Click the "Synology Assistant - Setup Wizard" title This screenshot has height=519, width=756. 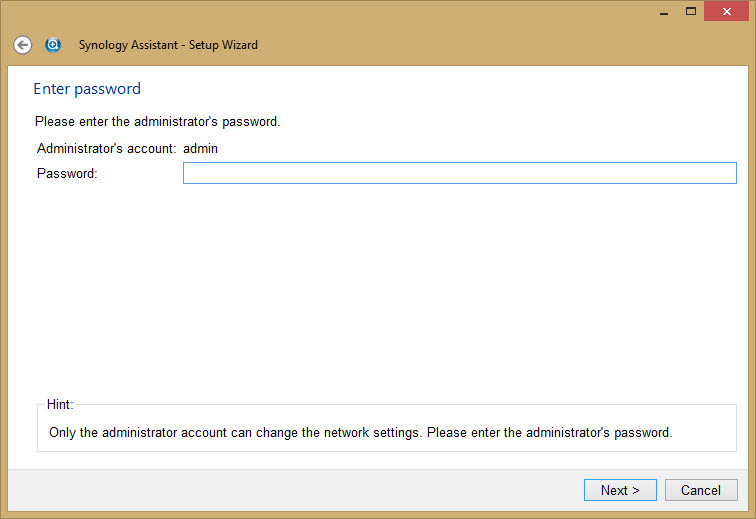click(168, 45)
